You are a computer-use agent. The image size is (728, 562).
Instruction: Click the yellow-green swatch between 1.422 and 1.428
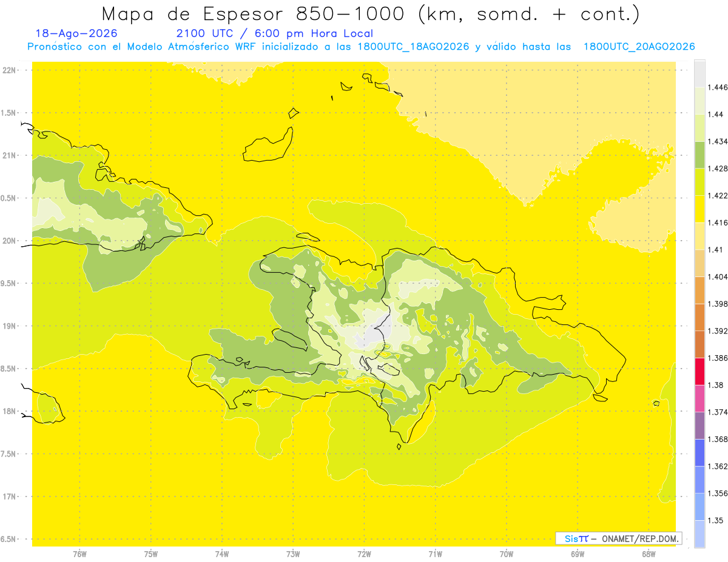tap(699, 182)
